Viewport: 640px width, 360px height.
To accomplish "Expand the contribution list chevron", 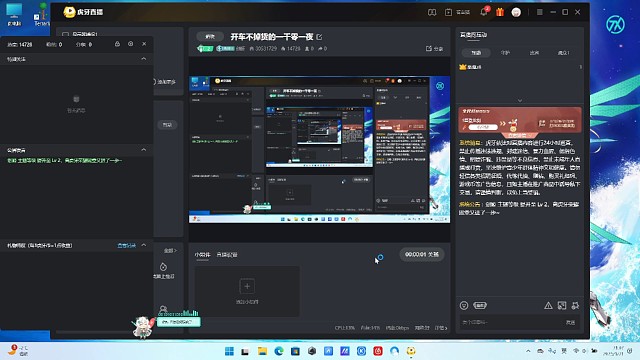I will coord(520,100).
